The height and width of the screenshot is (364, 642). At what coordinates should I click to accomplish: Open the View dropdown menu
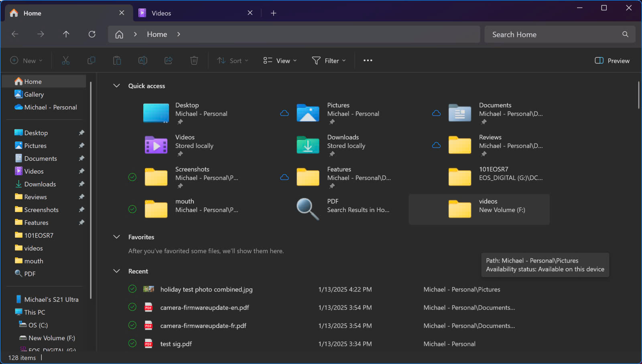280,61
